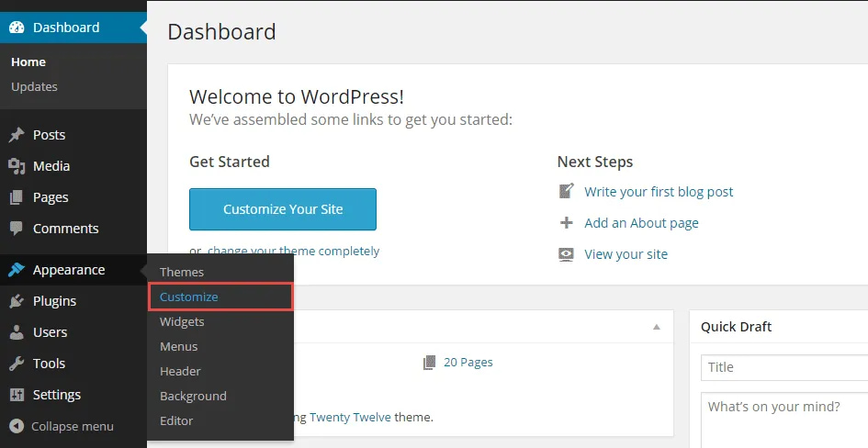Image resolution: width=868 pixels, height=448 pixels.
Task: Go to Updates under Dashboard
Action: [x=34, y=86]
